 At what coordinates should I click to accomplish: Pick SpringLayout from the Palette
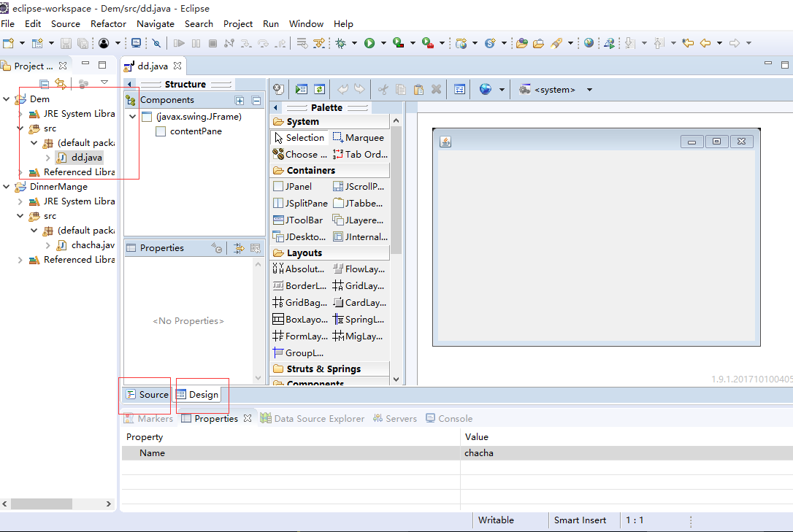click(359, 320)
